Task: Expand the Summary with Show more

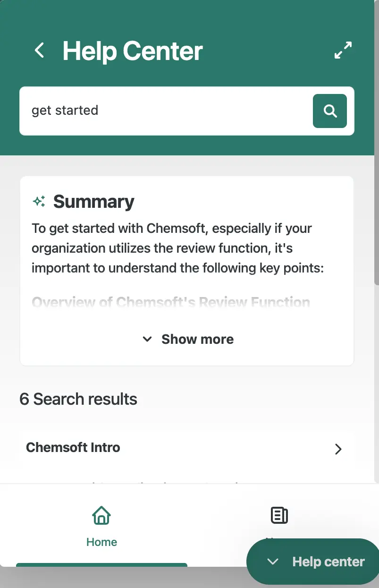Action: [187, 339]
